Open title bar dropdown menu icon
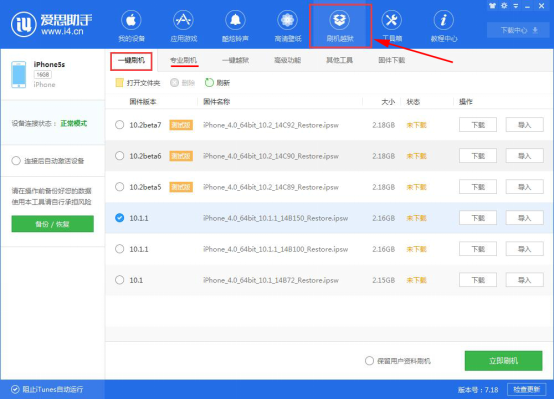The image size is (554, 399). (516, 6)
